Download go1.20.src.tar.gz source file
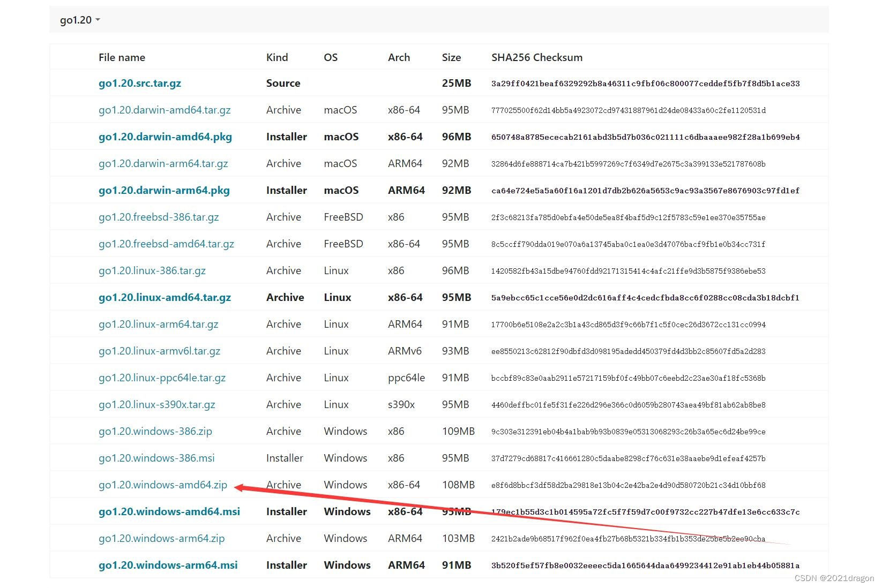Image resolution: width=882 pixels, height=588 pixels. point(140,83)
